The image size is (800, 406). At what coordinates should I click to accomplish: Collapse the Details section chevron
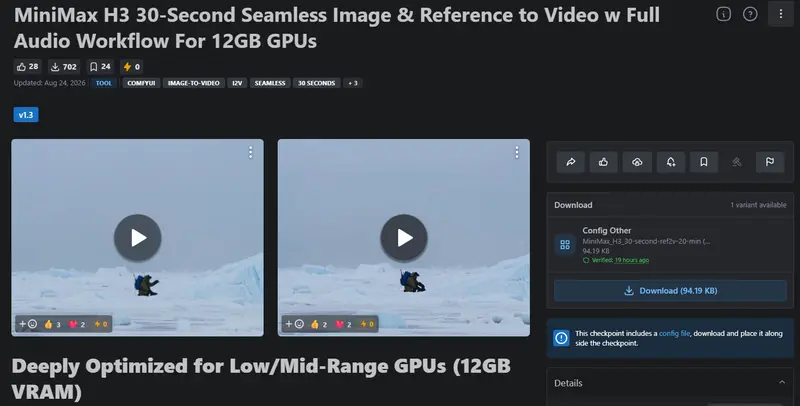[782, 383]
